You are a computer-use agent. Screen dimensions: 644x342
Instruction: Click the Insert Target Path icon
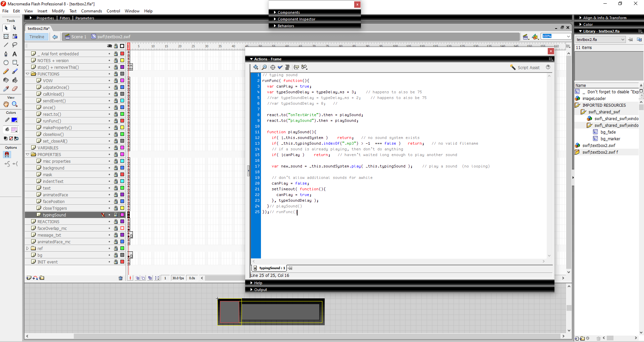pos(273,67)
